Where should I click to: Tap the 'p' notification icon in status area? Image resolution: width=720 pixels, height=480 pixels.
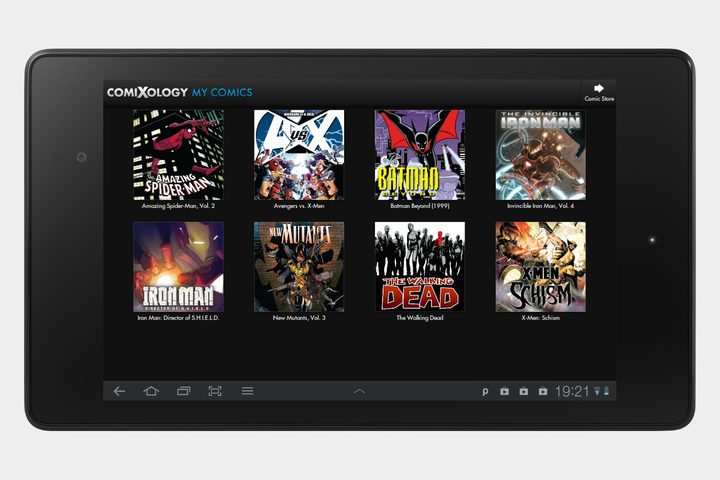[x=485, y=391]
